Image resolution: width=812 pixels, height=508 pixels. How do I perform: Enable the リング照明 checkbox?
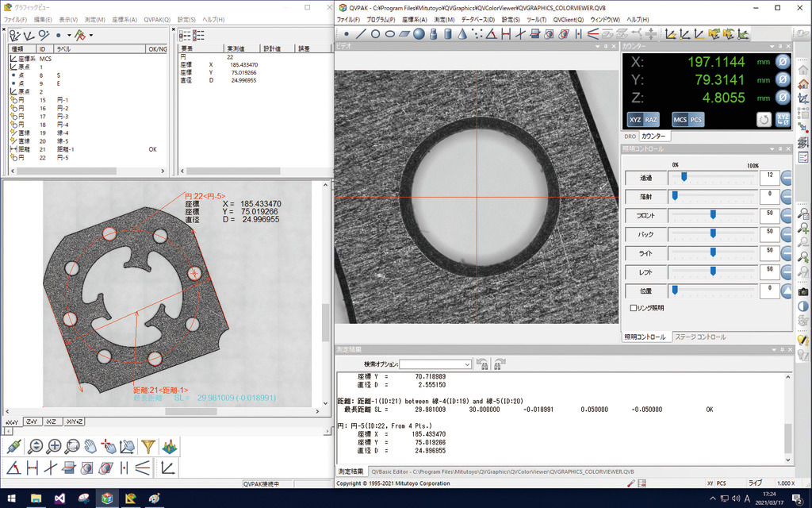click(x=633, y=307)
